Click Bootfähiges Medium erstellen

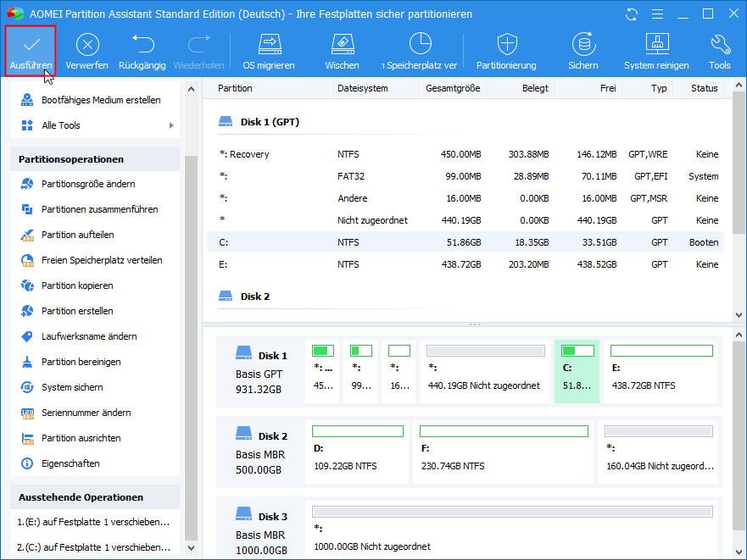click(100, 100)
